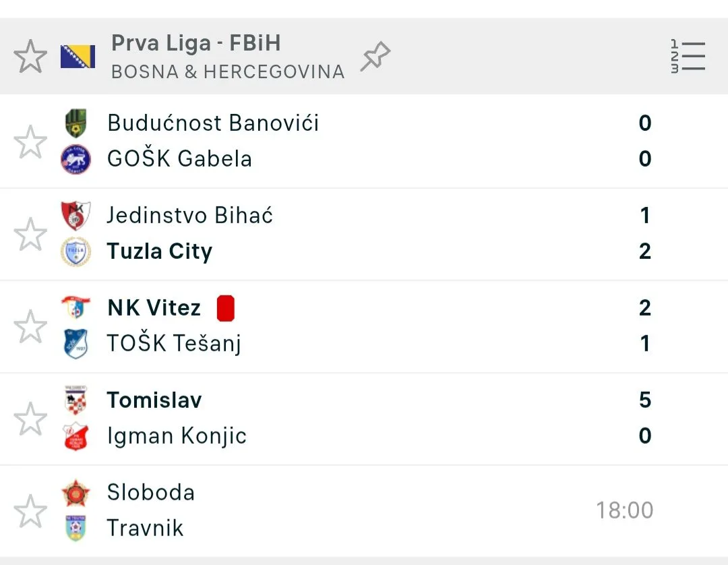Favorite the Prva Liga - FBiH league star
The width and height of the screenshot is (728, 565).
pos(30,57)
